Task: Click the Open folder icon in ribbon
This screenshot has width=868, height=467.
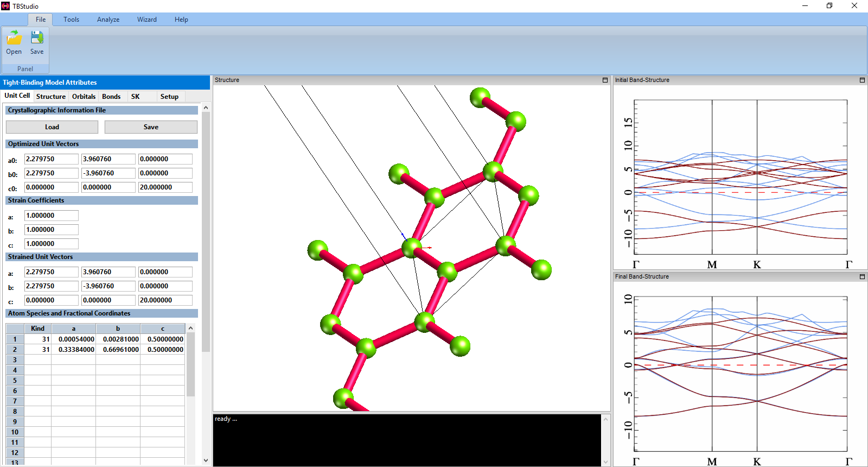Action: [x=14, y=39]
